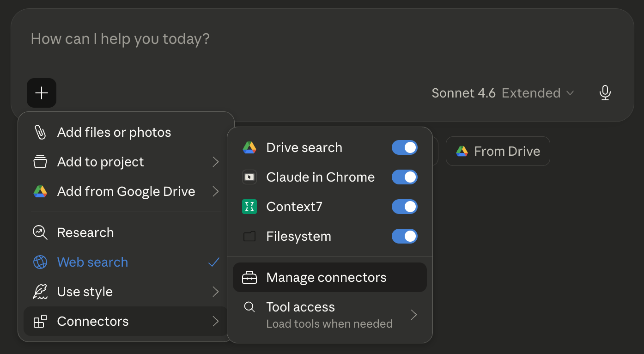The width and height of the screenshot is (644, 354).
Task: Click the microphone voice input icon
Action: tap(605, 93)
